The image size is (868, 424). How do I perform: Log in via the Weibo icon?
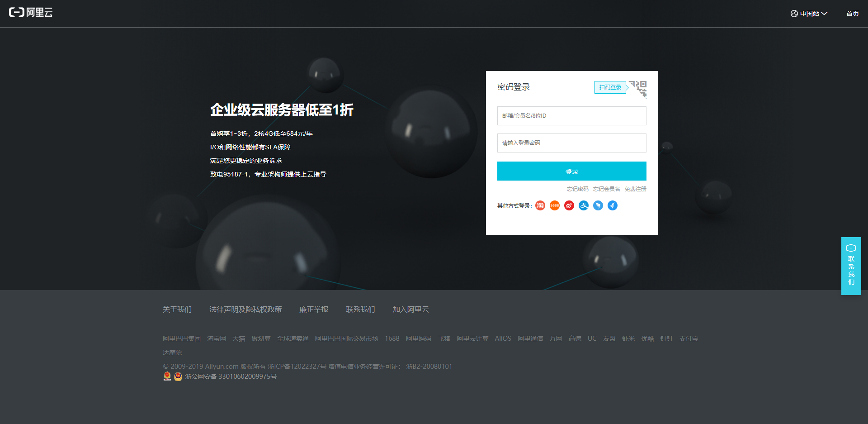(x=569, y=205)
